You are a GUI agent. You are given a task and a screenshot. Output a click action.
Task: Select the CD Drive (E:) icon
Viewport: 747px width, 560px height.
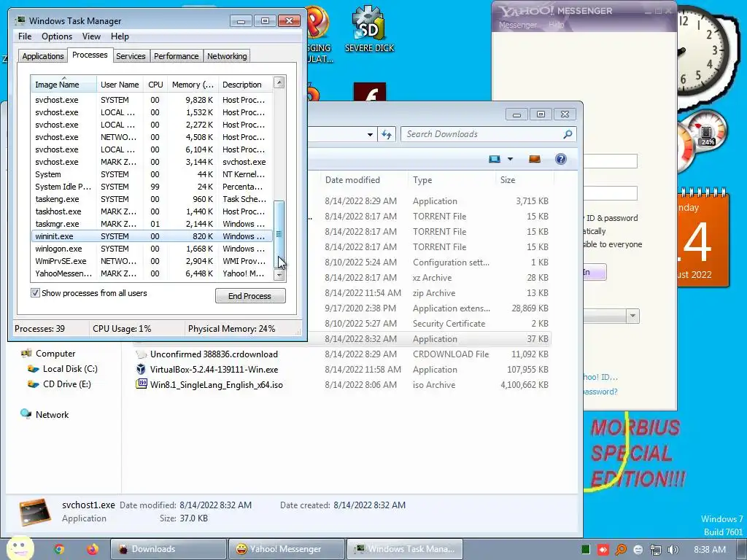coord(34,384)
